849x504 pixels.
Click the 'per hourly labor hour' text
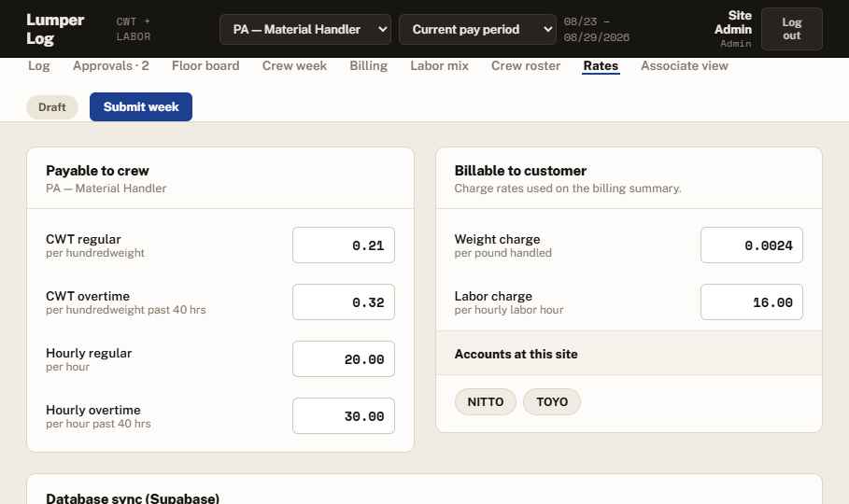(509, 310)
